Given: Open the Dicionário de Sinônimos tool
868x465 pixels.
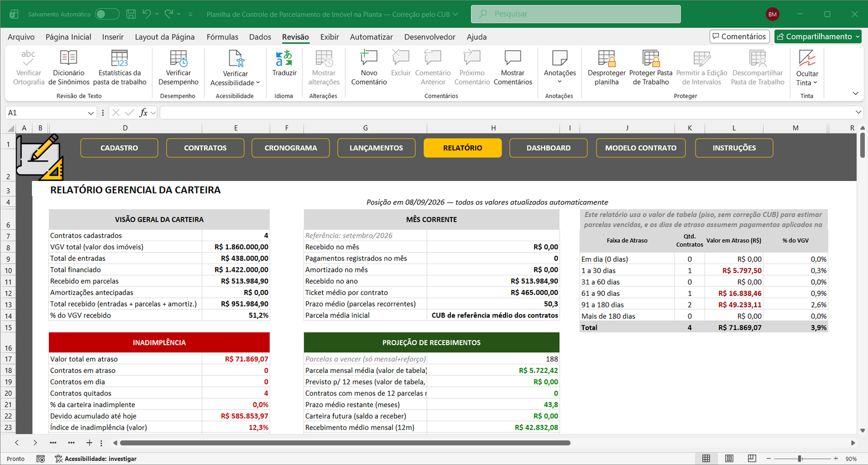Looking at the screenshot, I should click(68, 67).
